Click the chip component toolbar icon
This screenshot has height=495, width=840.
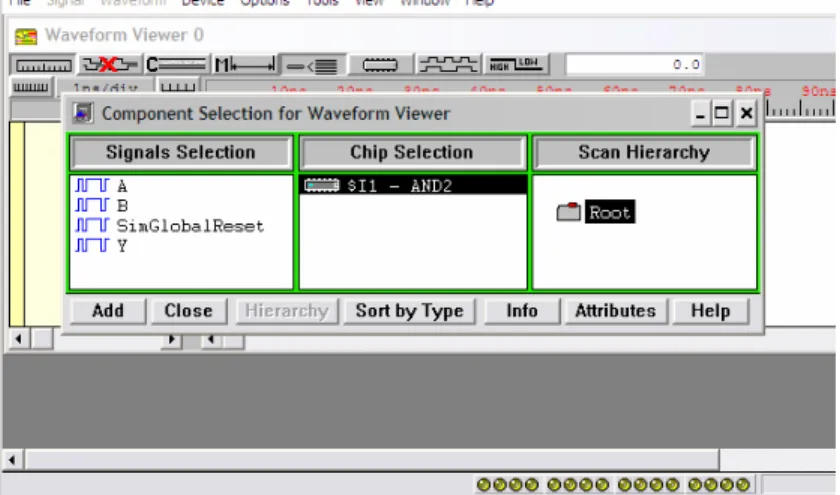point(380,65)
